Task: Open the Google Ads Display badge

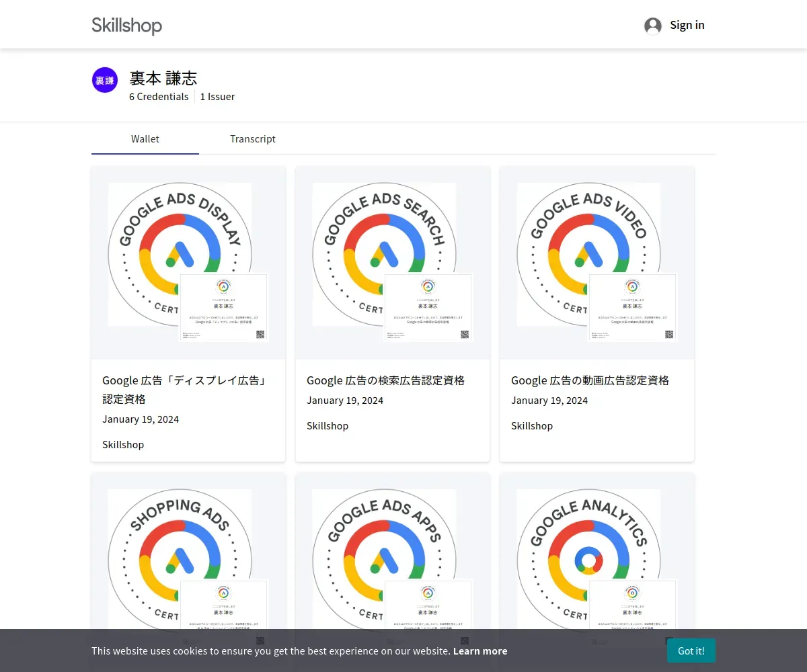Action: coord(180,255)
